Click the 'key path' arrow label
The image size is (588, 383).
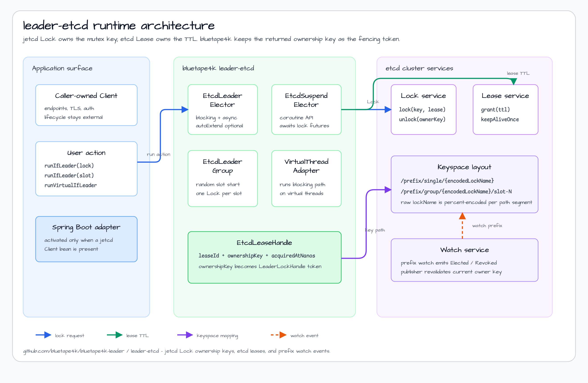point(375,230)
